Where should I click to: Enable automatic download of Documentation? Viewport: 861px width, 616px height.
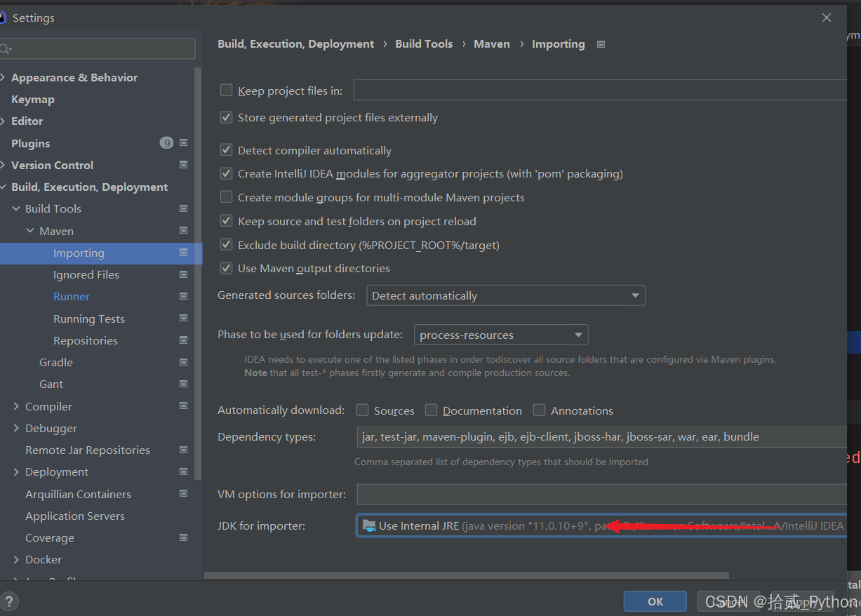[431, 410]
